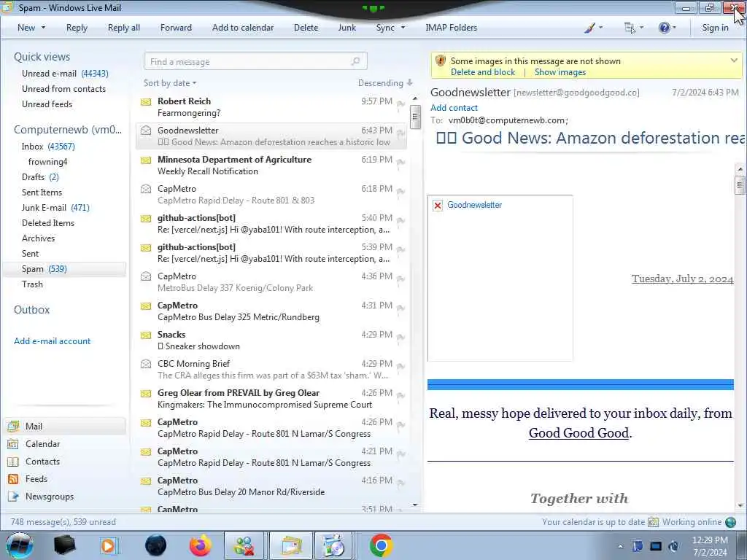The height and width of the screenshot is (560, 747).
Task: Click the Add contact link
Action: click(x=454, y=108)
